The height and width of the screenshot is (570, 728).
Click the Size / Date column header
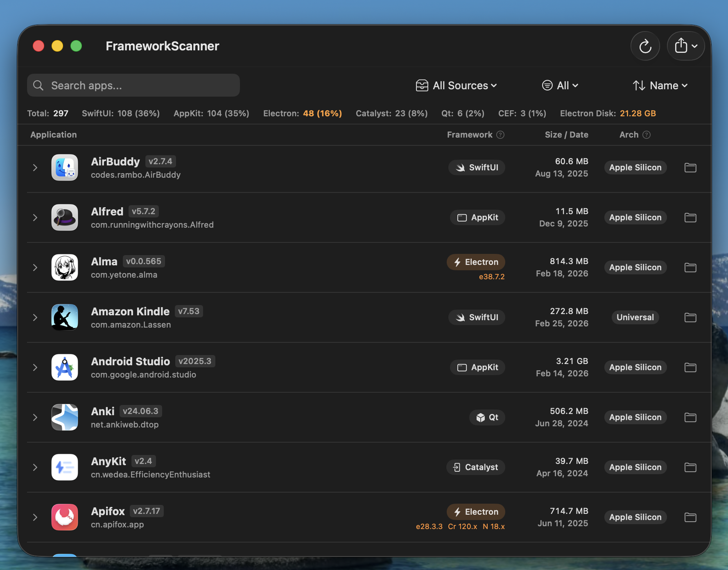coord(566,135)
